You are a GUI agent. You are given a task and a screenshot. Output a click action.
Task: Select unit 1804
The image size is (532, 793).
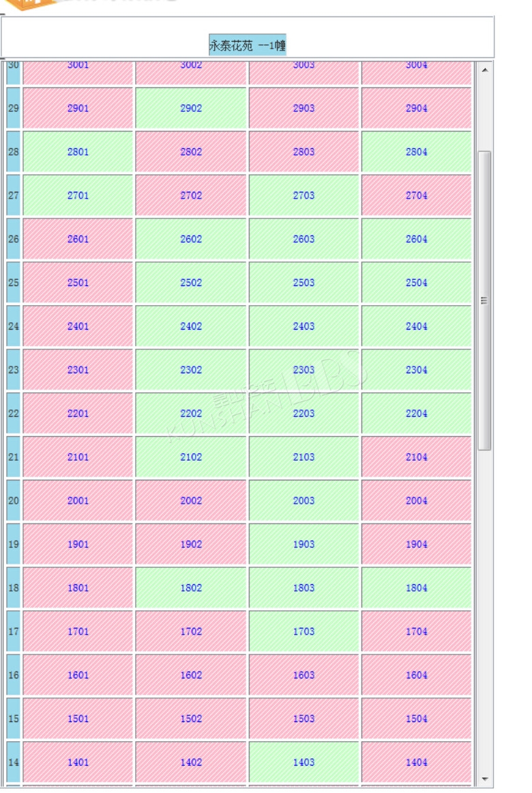416,588
